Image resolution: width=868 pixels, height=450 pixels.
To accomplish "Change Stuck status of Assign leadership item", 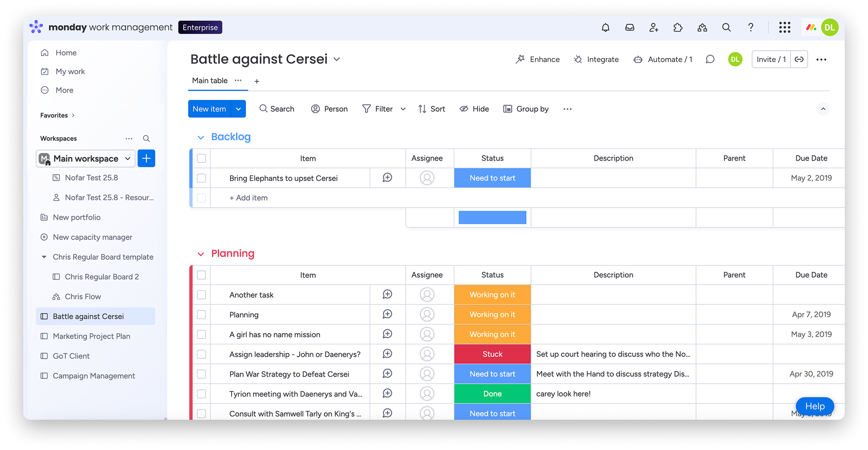I will pos(492,354).
